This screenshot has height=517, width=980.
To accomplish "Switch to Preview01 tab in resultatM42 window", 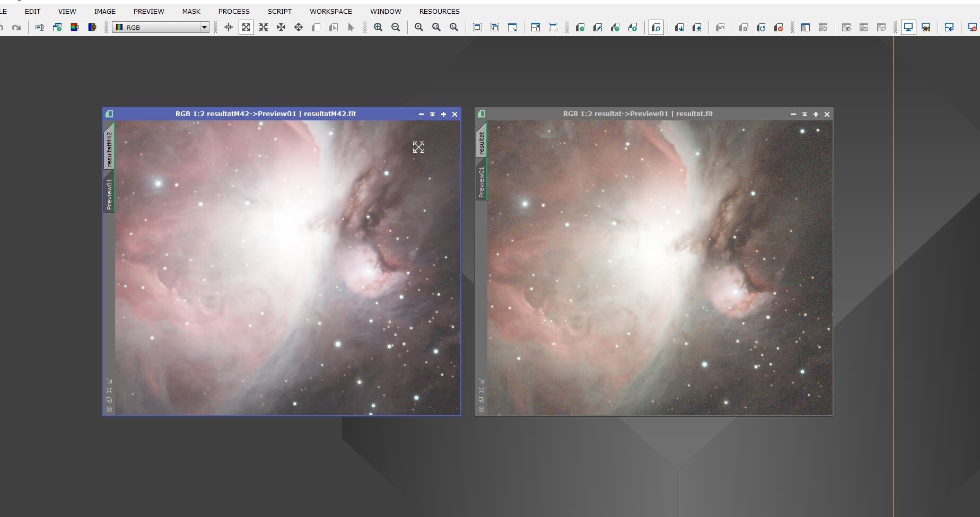I will point(109,194).
